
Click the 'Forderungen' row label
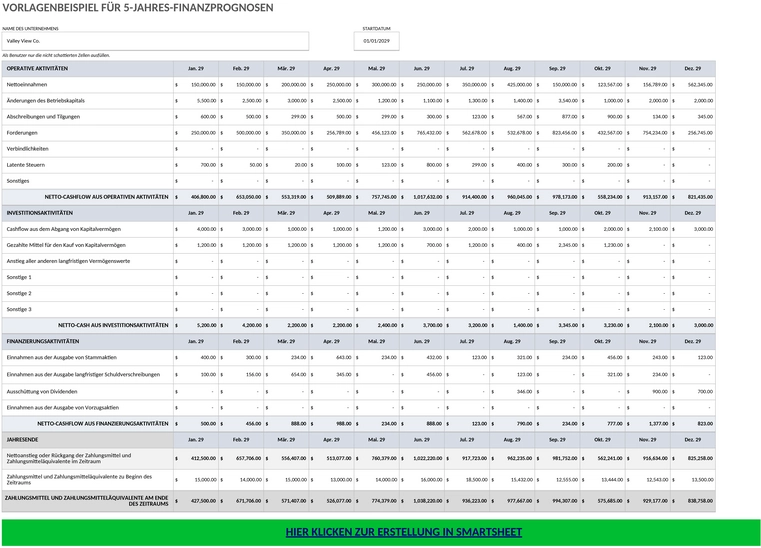22,133
